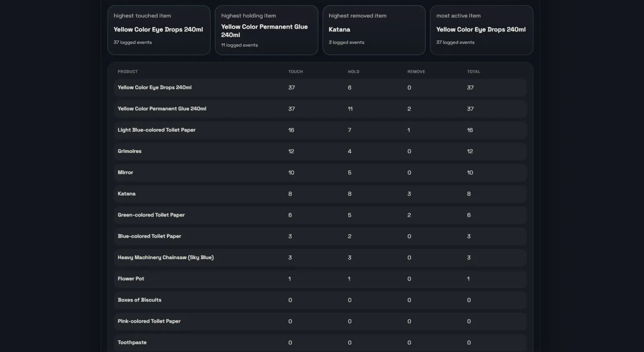Select Heavy Machinery Chainsaw (Sky Blue) product name
The image size is (644, 352).
click(165, 257)
